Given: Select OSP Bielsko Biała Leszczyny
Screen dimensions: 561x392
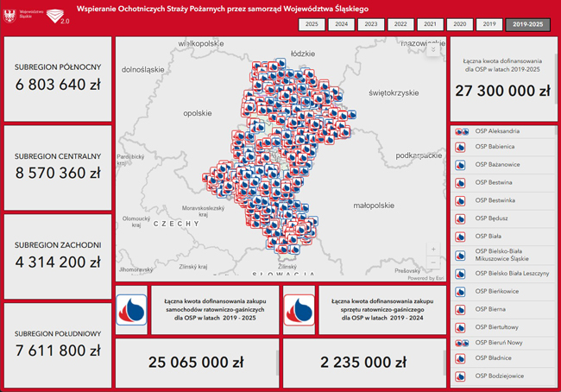Looking at the screenshot, I should click(502, 274).
